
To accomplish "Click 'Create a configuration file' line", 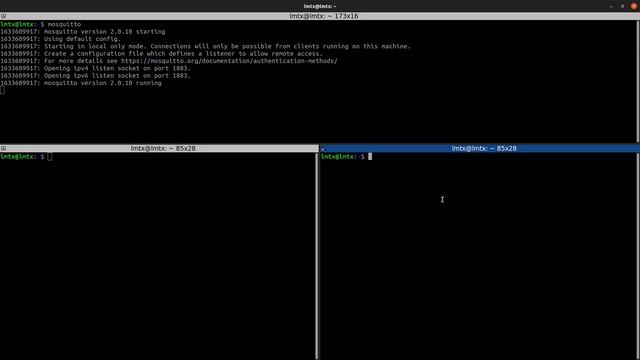I will pyautogui.click(x=161, y=53).
